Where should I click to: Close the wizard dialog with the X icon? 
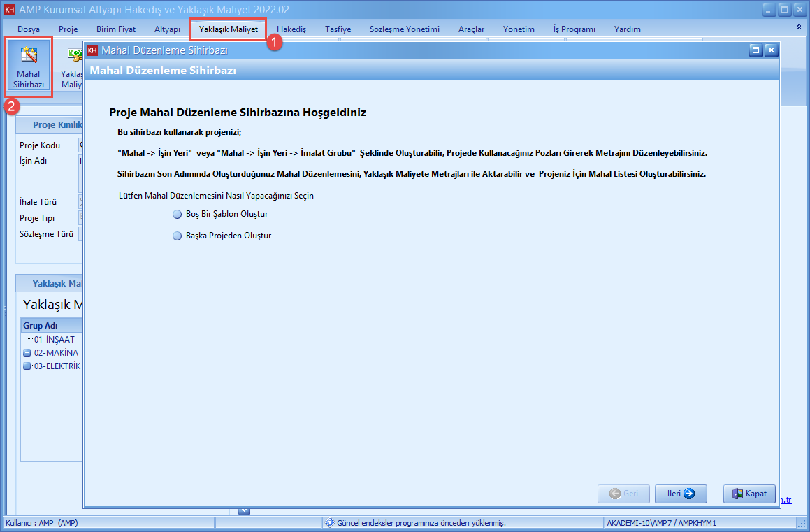coord(771,50)
